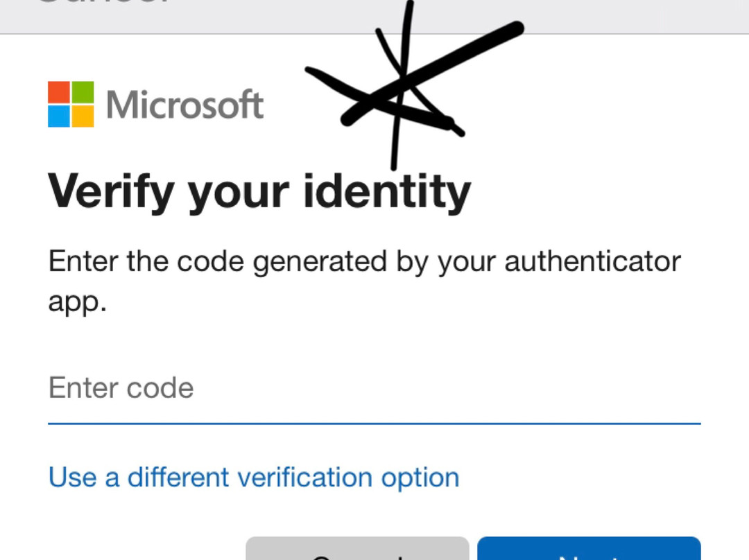
Task: Click the Microsoft four-color logo
Action: [x=71, y=105]
